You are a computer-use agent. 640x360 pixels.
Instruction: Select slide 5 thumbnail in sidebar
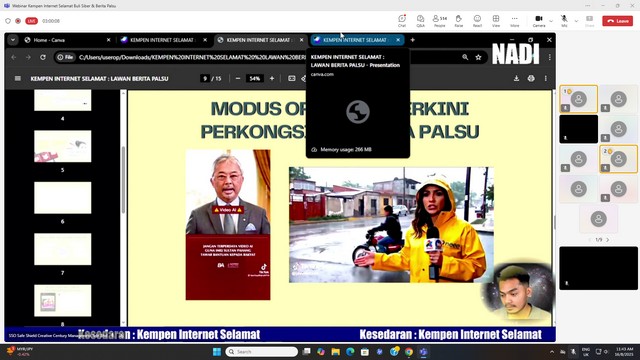tap(62, 146)
